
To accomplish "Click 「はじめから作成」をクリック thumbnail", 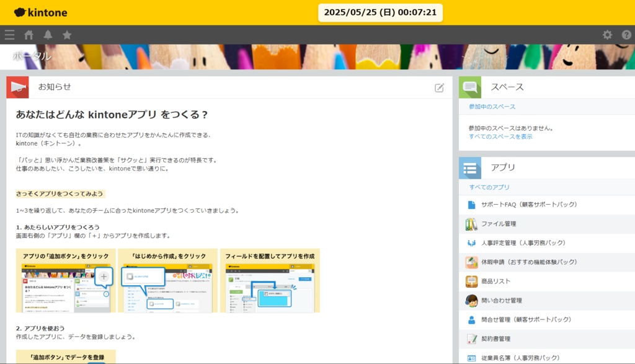I will [x=167, y=280].
